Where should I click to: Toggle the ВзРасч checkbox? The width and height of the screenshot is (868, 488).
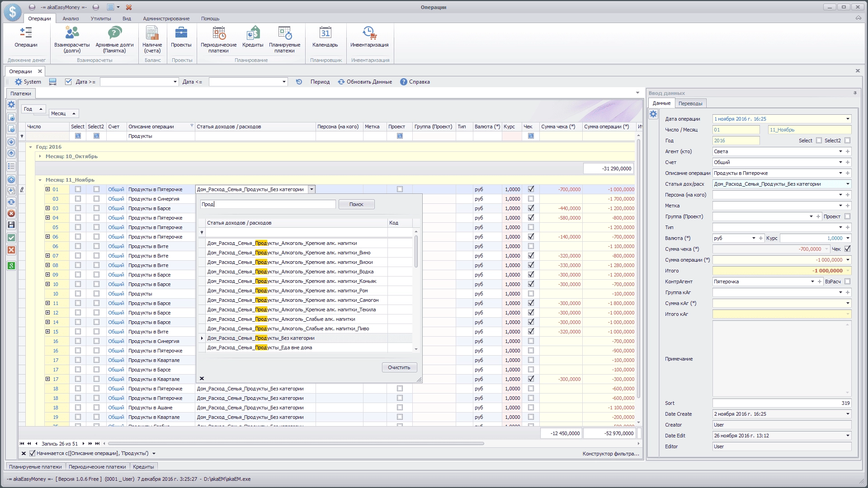[848, 282]
